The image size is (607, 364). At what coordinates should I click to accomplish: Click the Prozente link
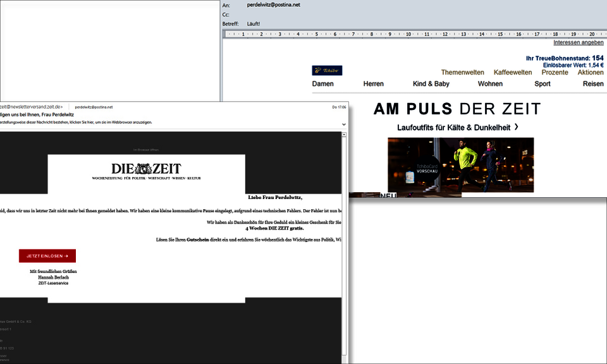coord(555,73)
